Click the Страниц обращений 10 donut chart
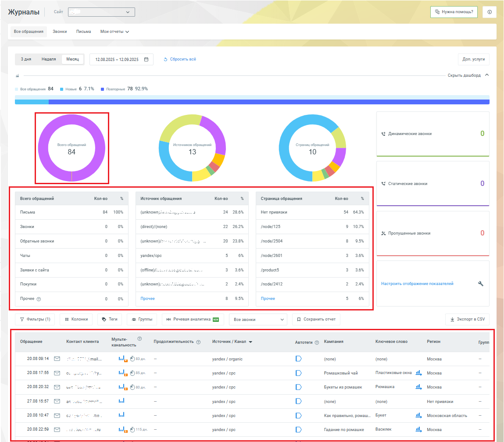504x442 pixels. point(312,148)
